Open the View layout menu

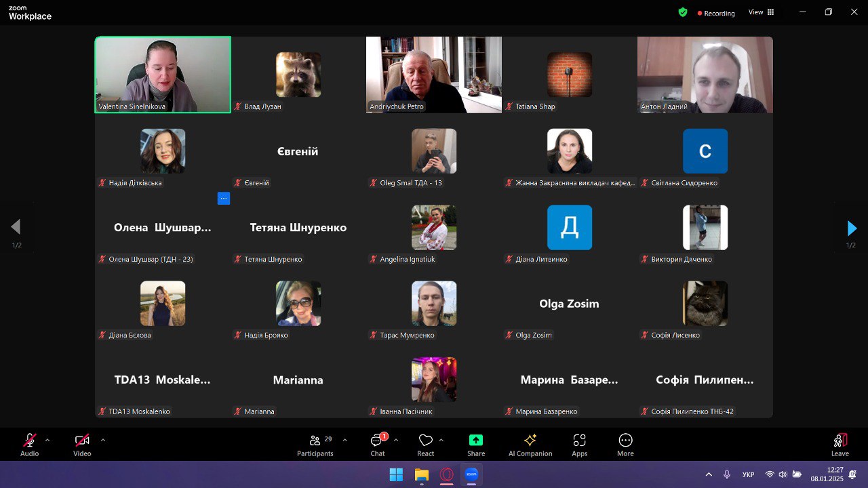coord(761,12)
